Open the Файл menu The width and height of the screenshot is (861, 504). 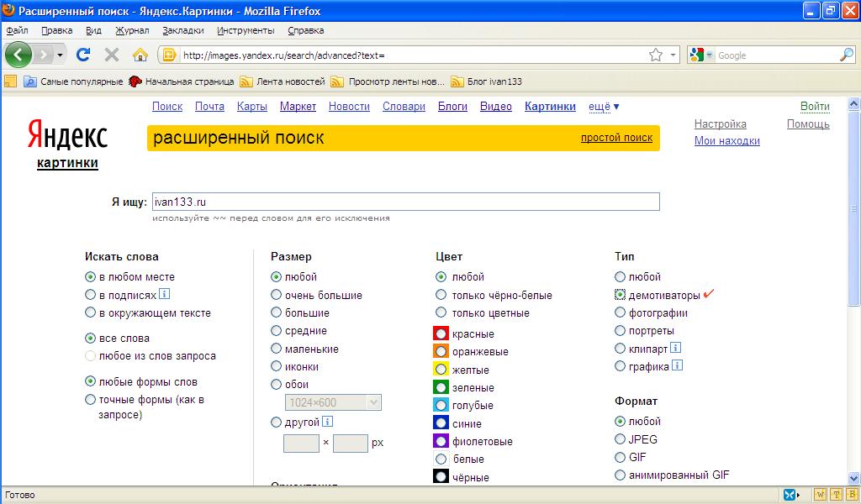[x=17, y=31]
